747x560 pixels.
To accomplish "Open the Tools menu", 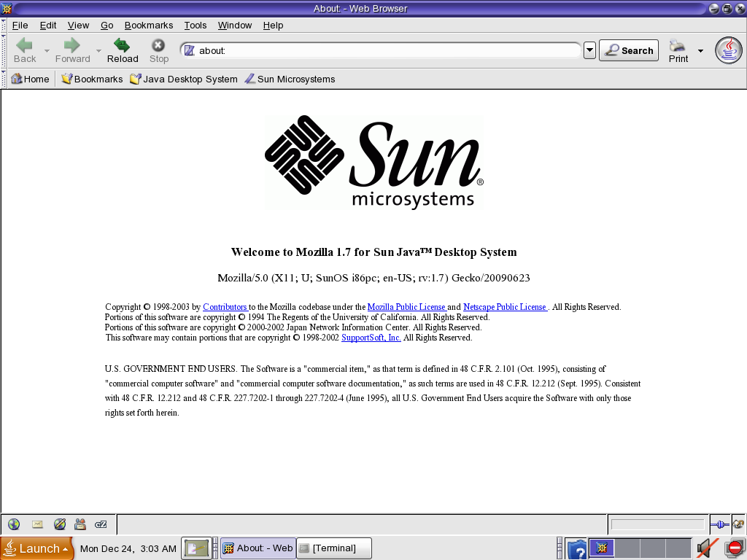I will pyautogui.click(x=196, y=26).
